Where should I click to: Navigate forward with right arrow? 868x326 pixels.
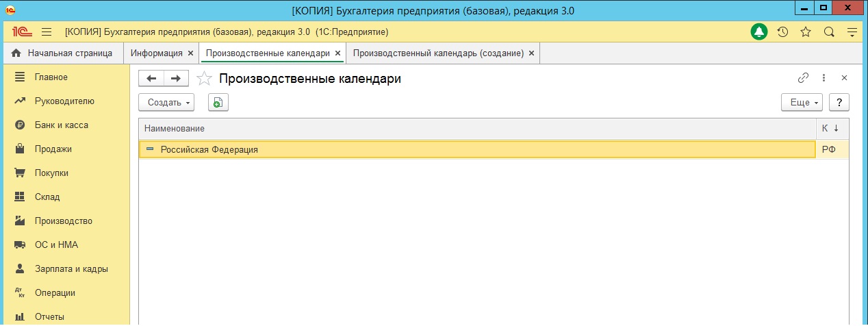(176, 79)
